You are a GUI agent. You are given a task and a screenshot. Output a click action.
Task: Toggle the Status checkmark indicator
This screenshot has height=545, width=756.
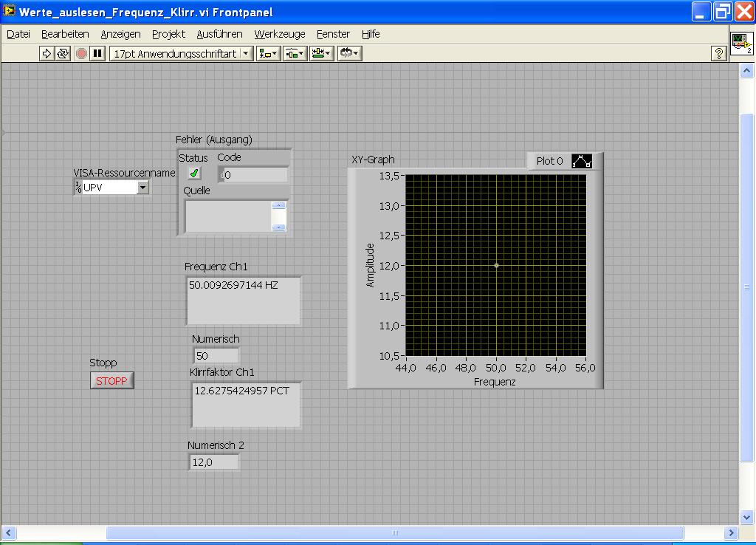(194, 174)
